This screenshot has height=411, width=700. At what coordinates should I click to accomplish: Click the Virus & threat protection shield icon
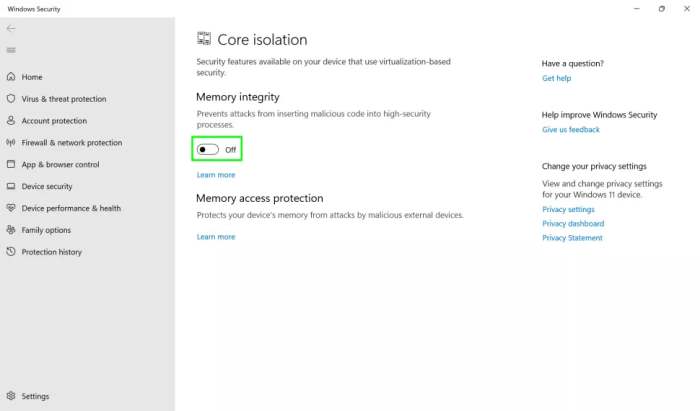(11, 99)
